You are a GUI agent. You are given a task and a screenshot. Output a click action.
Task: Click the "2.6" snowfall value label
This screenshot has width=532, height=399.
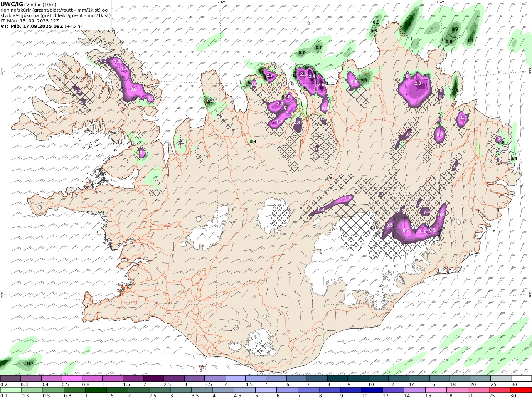click(287, 97)
